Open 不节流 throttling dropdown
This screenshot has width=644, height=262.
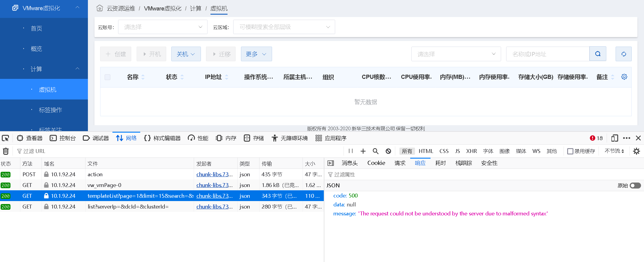point(614,151)
